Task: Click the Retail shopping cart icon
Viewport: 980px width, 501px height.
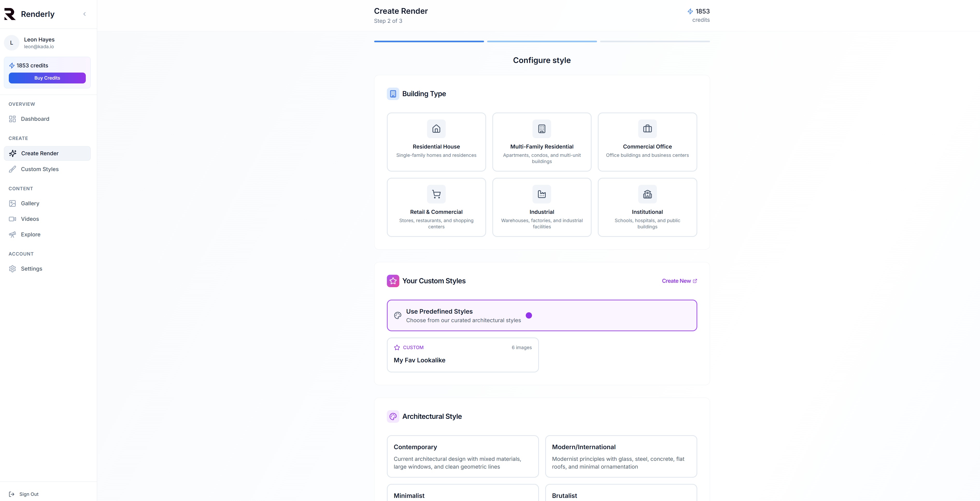Action: (436, 194)
